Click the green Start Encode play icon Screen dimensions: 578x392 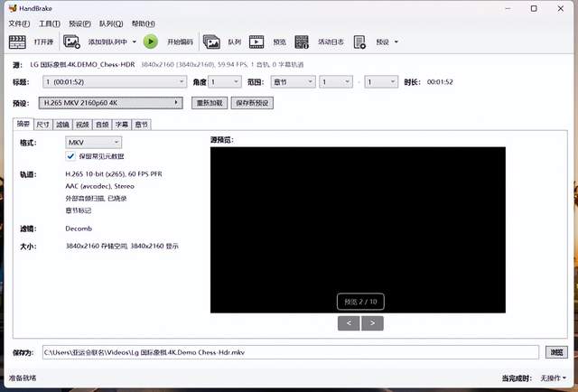(x=151, y=42)
